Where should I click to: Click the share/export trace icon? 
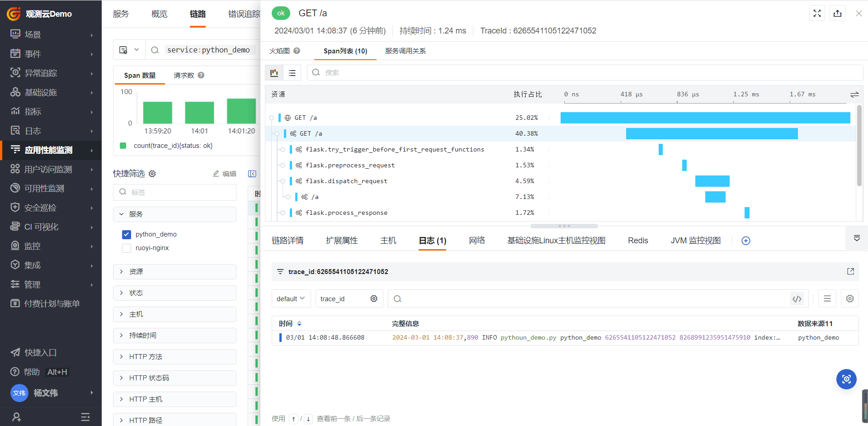click(837, 13)
